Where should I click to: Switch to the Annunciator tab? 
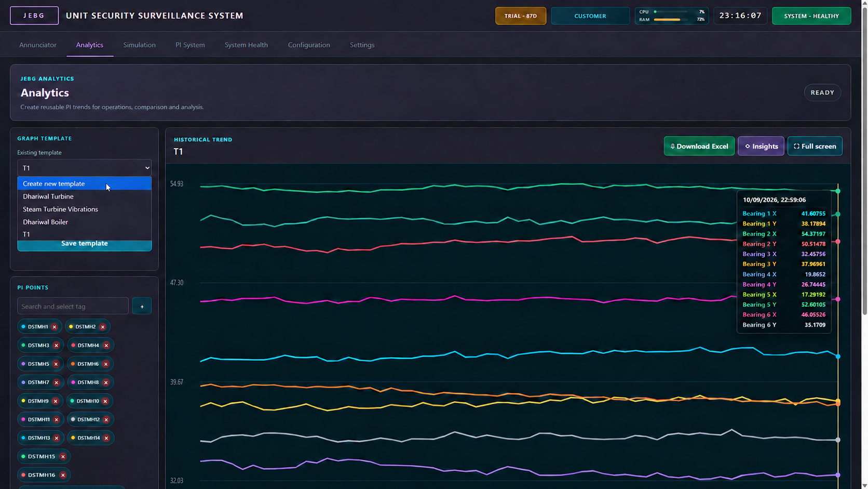pyautogui.click(x=38, y=45)
